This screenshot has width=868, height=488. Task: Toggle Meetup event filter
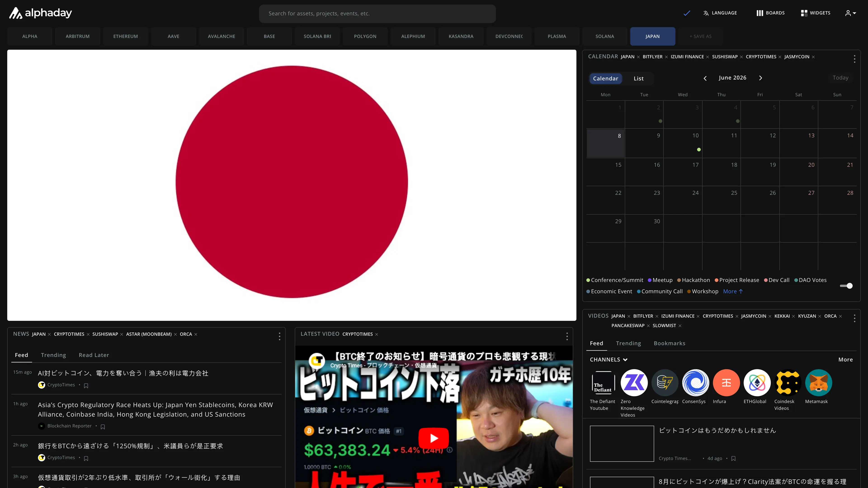pos(660,280)
